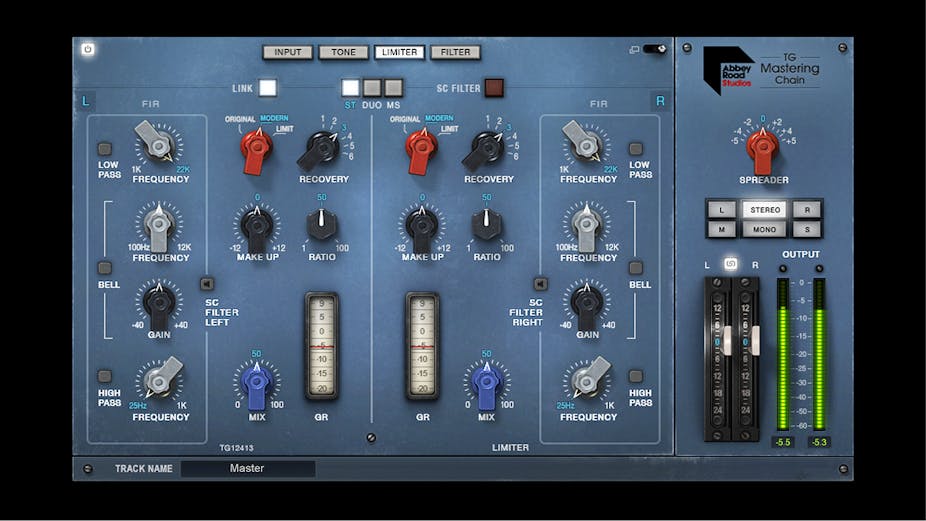This screenshot has height=521, width=926.
Task: Click the left blue Mix knob
Action: pos(256,381)
